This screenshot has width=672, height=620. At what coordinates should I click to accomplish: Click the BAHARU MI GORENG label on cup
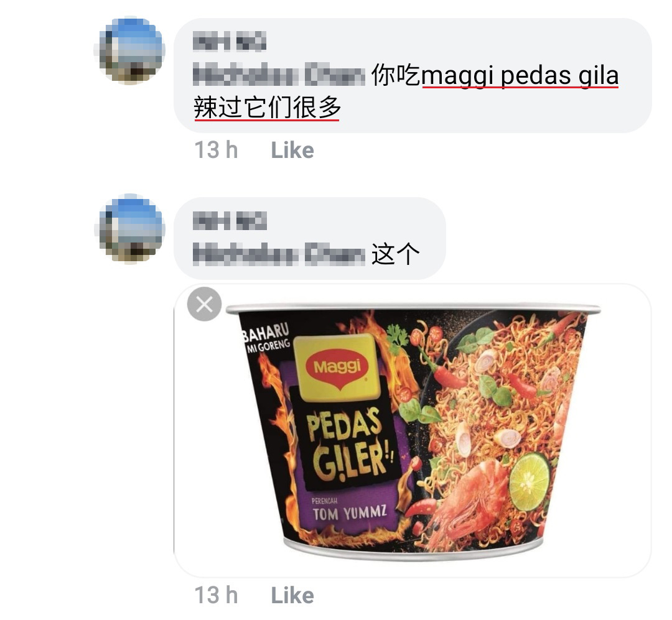click(x=266, y=338)
